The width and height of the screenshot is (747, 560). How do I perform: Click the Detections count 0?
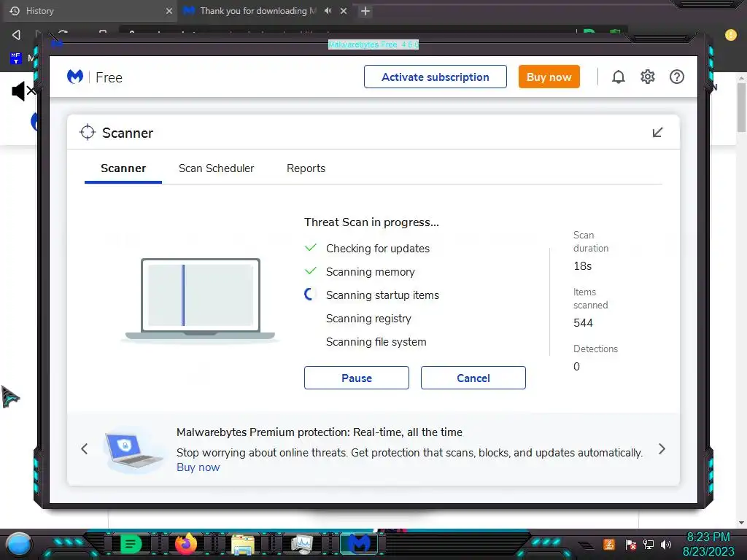[576, 367]
